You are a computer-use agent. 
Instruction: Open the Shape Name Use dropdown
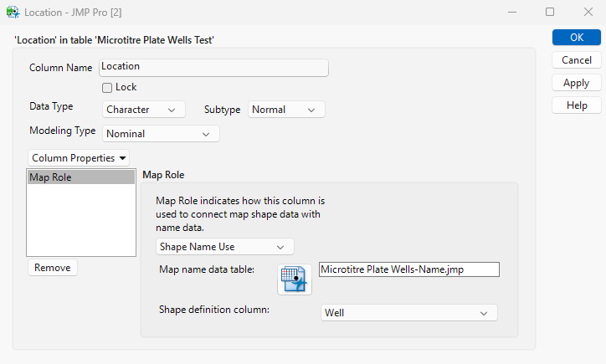click(x=225, y=247)
